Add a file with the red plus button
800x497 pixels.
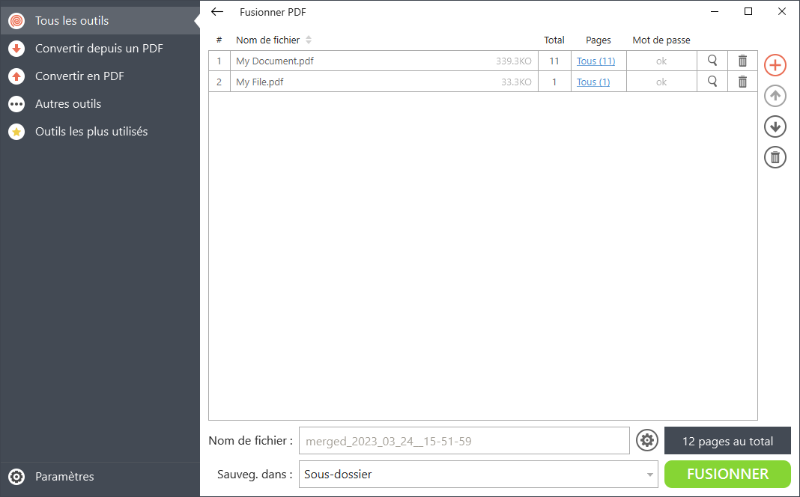(x=775, y=65)
